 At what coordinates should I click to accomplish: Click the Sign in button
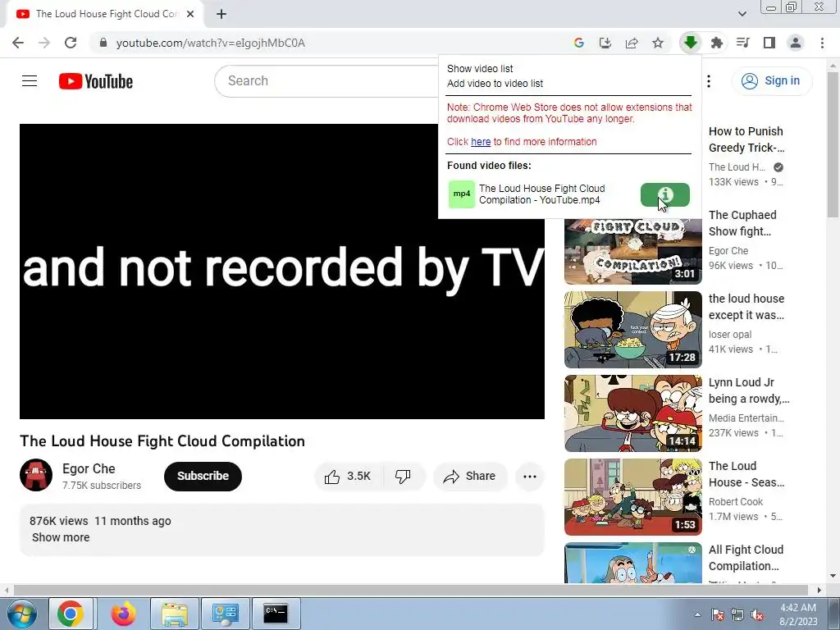coord(771,81)
